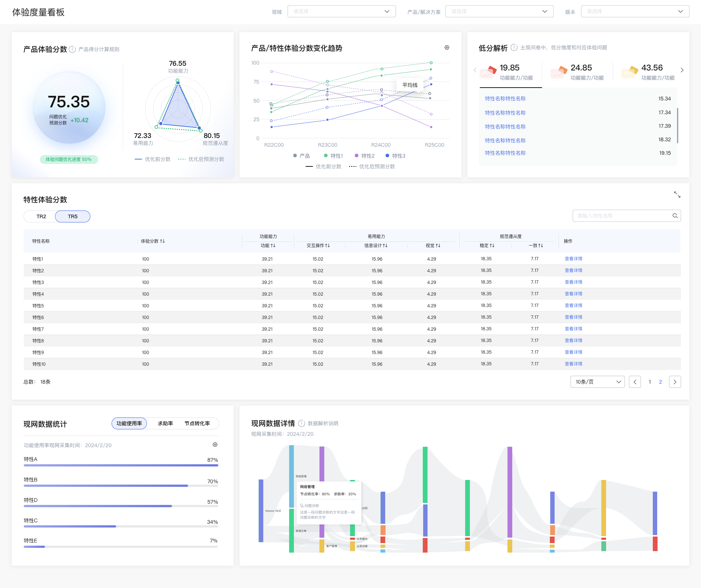Toggle 优化后预测分数 in trend chart legend
The height and width of the screenshot is (588, 701).
click(x=372, y=166)
